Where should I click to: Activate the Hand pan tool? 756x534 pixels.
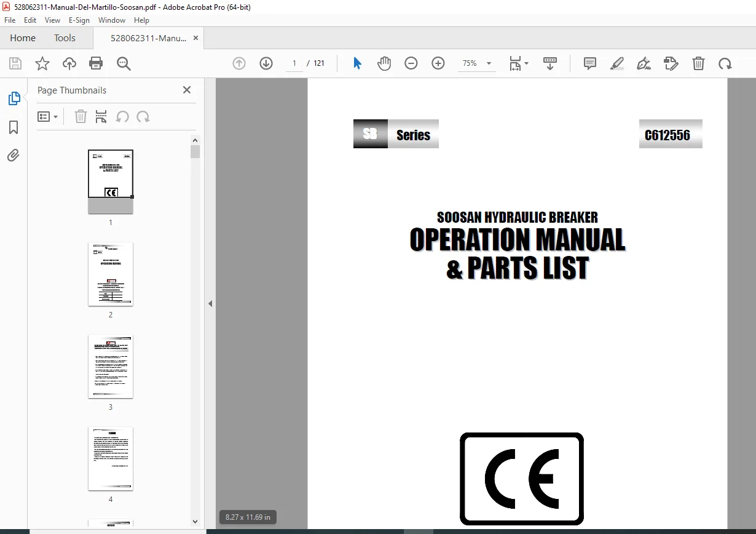click(x=384, y=63)
